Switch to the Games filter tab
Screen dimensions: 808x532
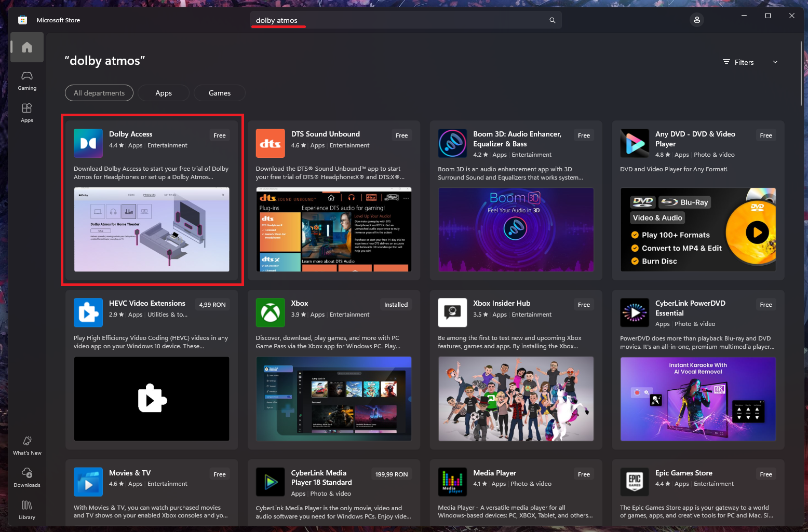tap(220, 93)
